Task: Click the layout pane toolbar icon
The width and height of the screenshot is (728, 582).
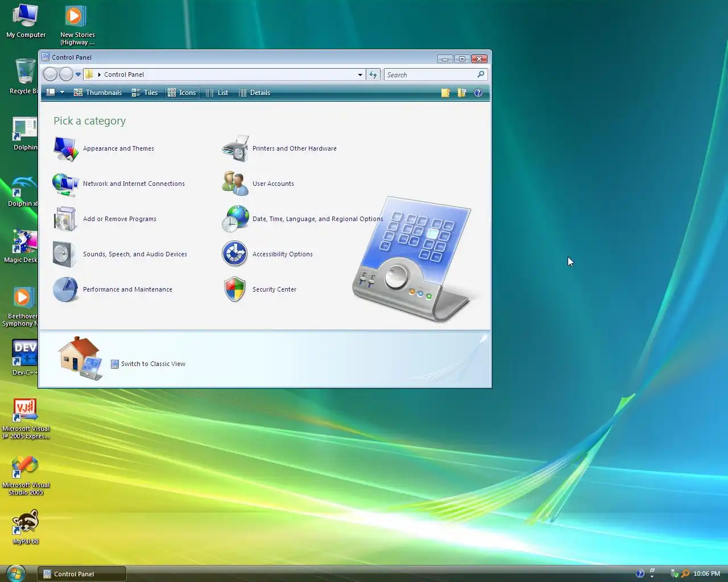Action: pyautogui.click(x=51, y=92)
